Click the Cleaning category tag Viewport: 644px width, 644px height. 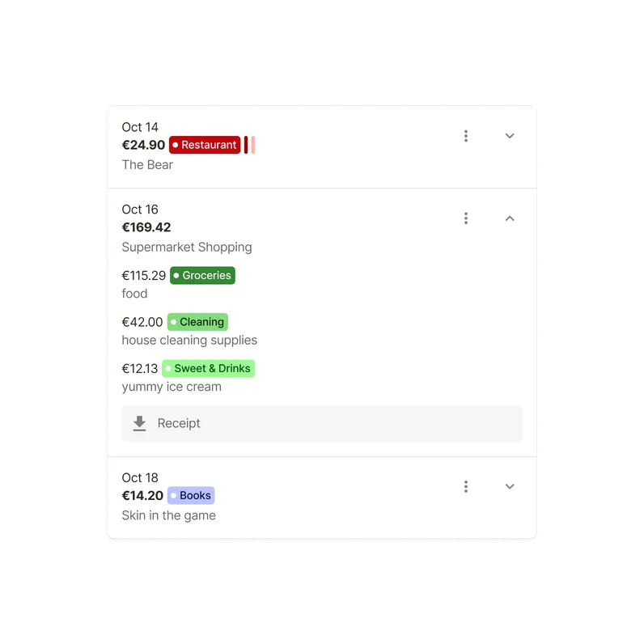pyautogui.click(x=197, y=322)
